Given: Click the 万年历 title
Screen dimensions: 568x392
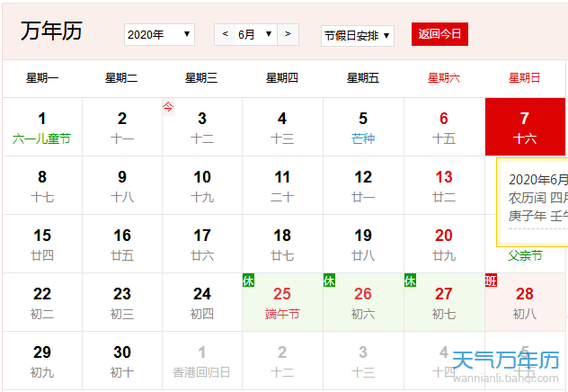Looking at the screenshot, I should (x=51, y=31).
